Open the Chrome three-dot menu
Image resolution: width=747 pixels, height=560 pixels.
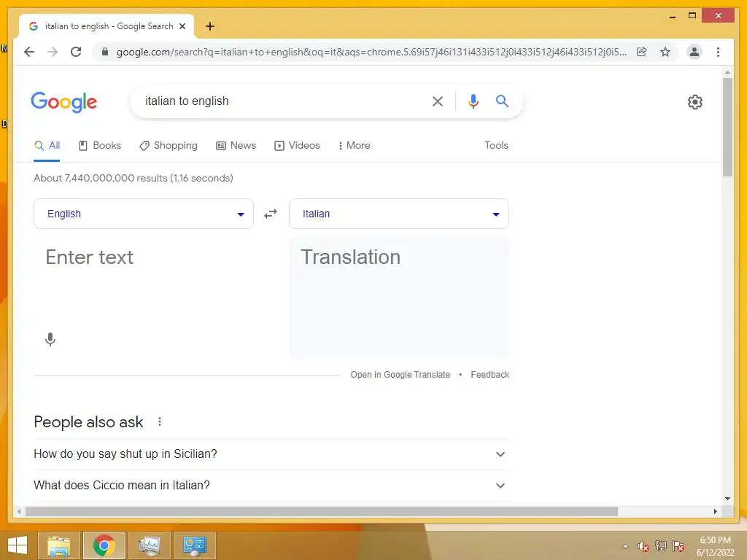click(x=718, y=52)
